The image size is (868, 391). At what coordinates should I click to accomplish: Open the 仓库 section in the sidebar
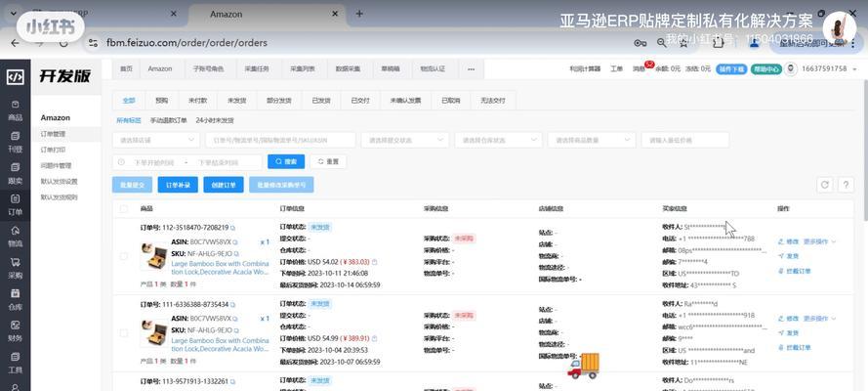(15, 300)
